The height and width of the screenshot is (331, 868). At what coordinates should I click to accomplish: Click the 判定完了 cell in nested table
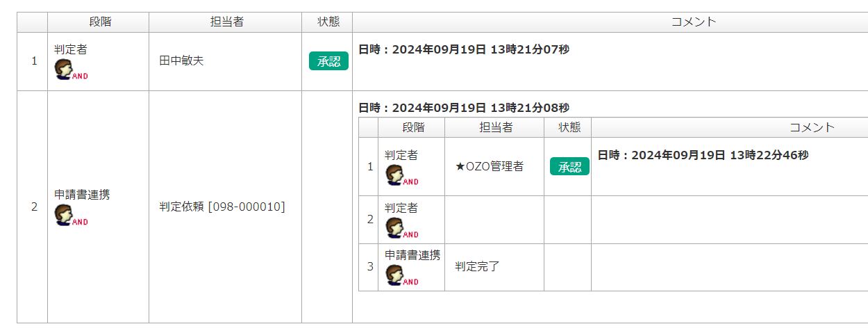click(494, 266)
